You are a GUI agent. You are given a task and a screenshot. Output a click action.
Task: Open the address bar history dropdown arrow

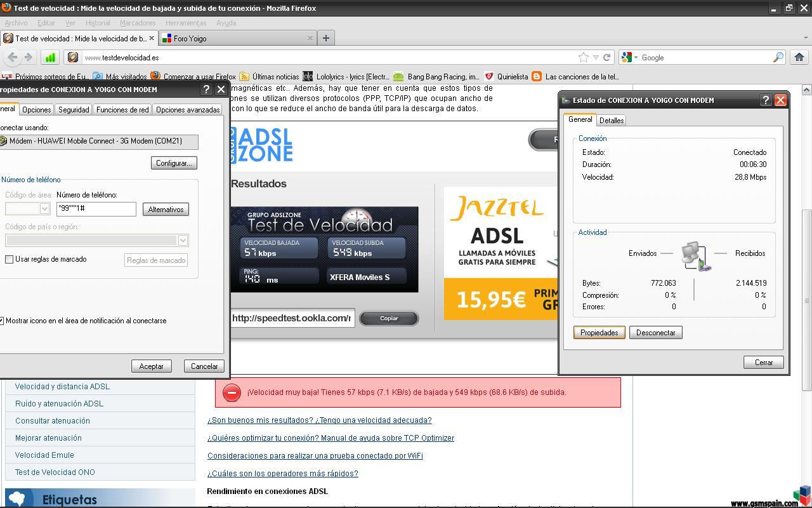click(x=596, y=57)
